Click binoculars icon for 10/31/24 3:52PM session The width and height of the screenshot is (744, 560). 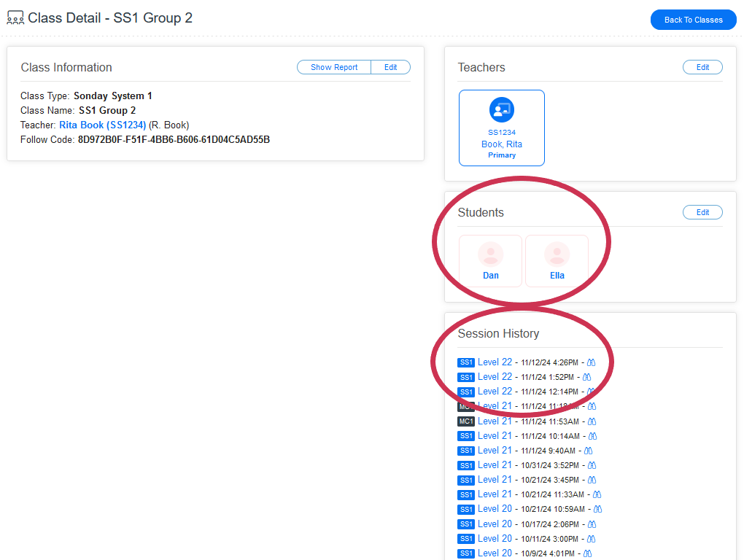click(592, 465)
